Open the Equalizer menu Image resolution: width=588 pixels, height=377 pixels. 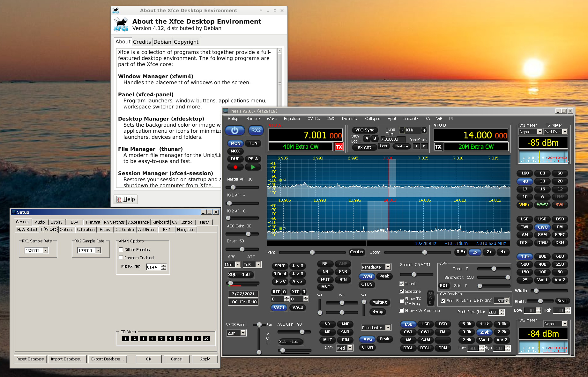click(292, 119)
